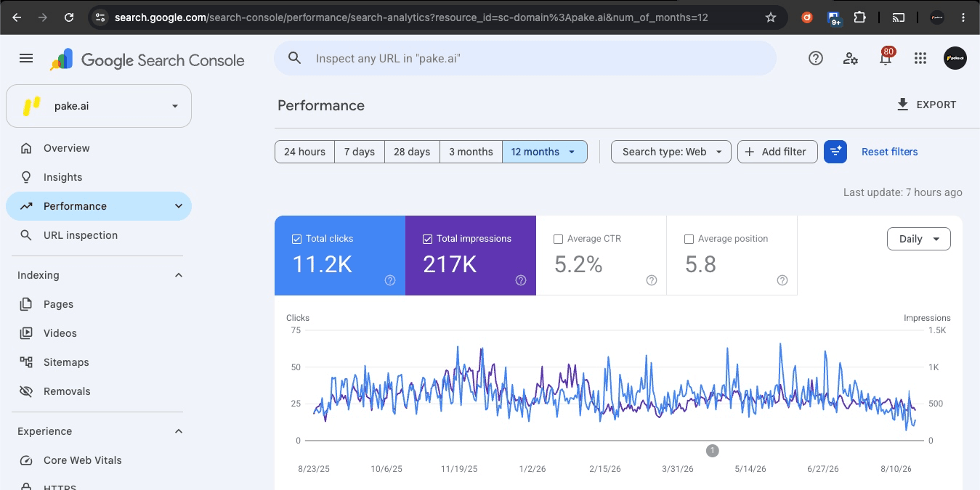Open Chrome extensions puzzle icon
980x490 pixels.
coord(860,17)
